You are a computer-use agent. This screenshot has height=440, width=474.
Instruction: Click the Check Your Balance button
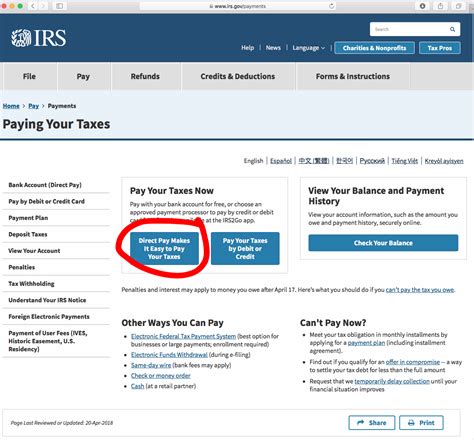383,243
